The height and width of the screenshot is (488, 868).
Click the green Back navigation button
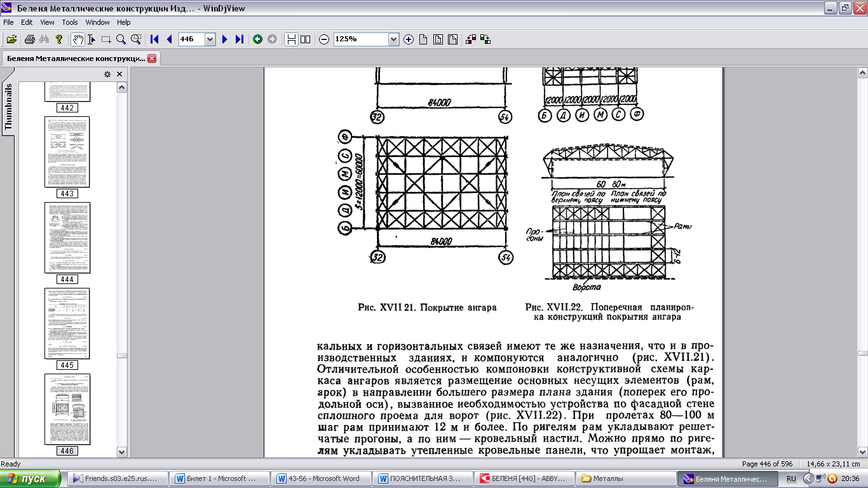tap(257, 39)
